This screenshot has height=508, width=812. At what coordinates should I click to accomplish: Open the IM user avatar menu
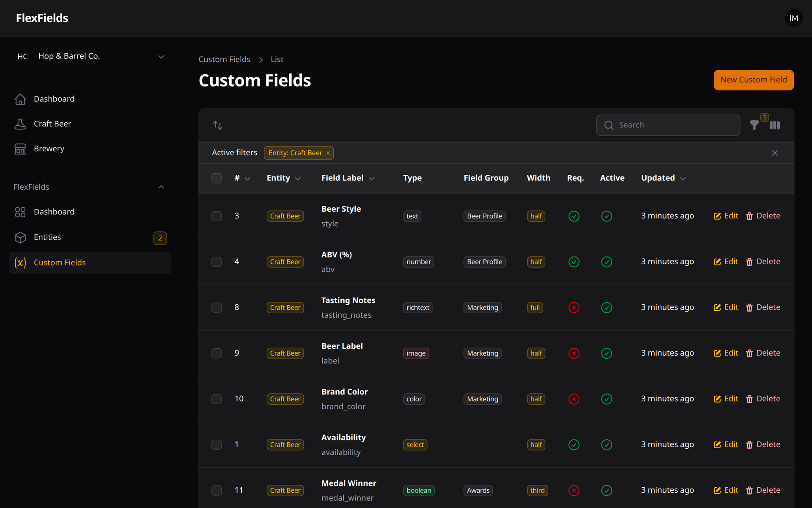coord(793,18)
